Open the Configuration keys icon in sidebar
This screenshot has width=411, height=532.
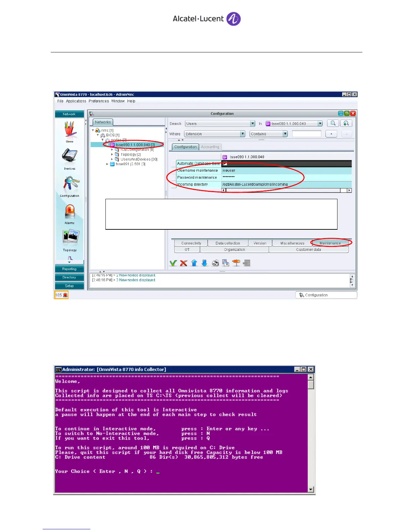(71, 184)
